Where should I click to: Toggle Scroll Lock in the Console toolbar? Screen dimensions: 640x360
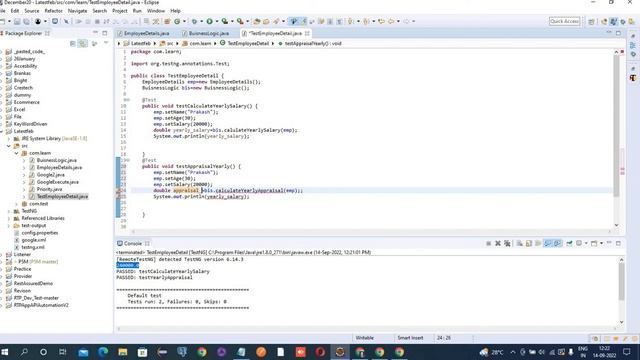pyautogui.click(x=529, y=243)
